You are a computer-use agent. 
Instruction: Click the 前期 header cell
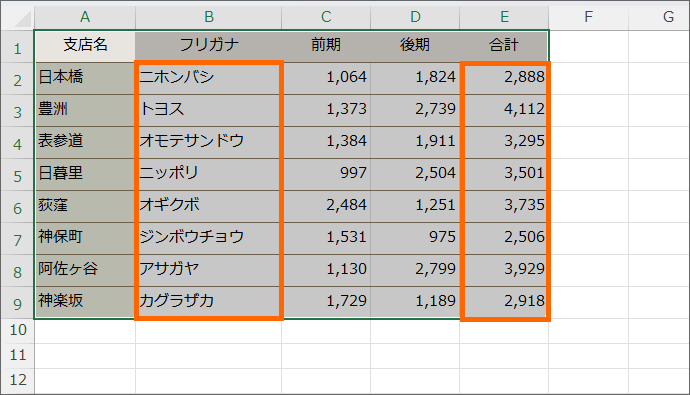click(326, 47)
